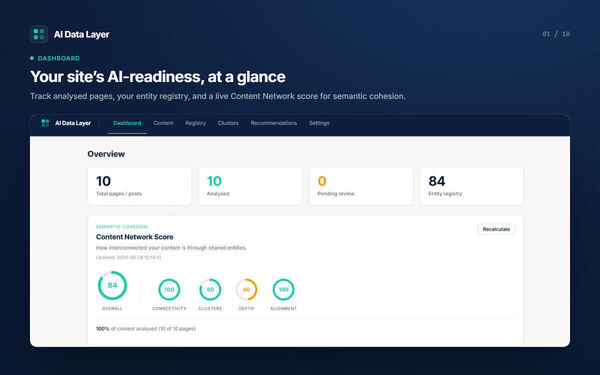Open the Pending review stat card

click(361, 186)
